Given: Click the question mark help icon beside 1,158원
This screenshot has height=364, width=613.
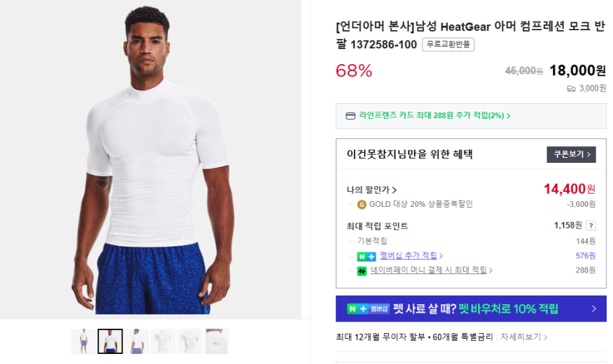Looking at the screenshot, I should 591,226.
